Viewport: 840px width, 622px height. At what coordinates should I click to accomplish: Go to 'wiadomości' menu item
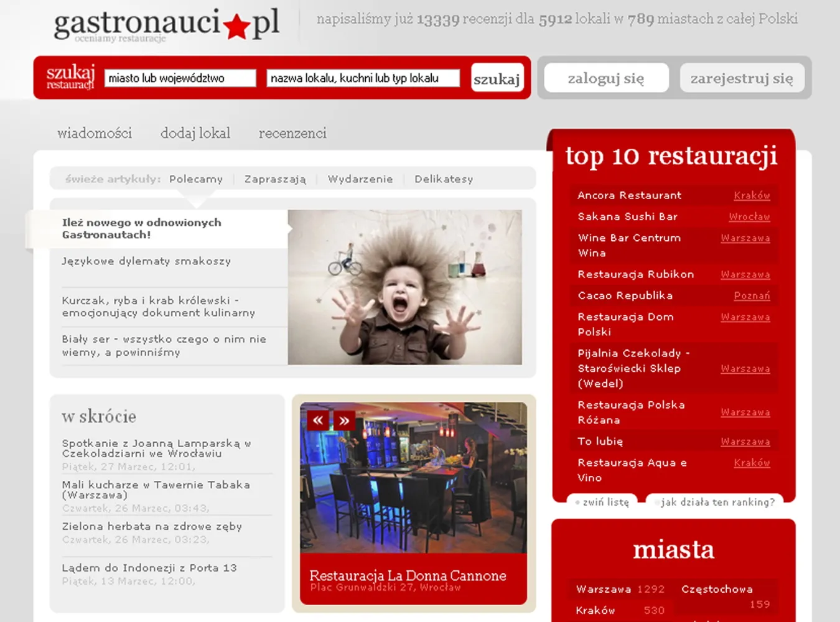[95, 133]
